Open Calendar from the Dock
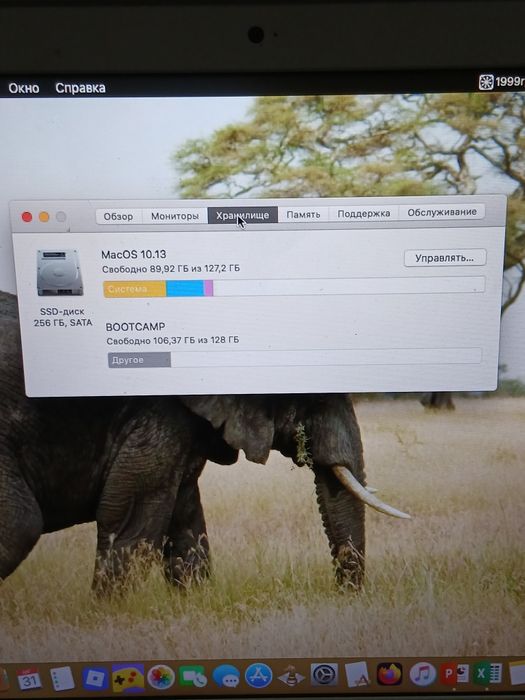The height and width of the screenshot is (700, 525). 29,679
